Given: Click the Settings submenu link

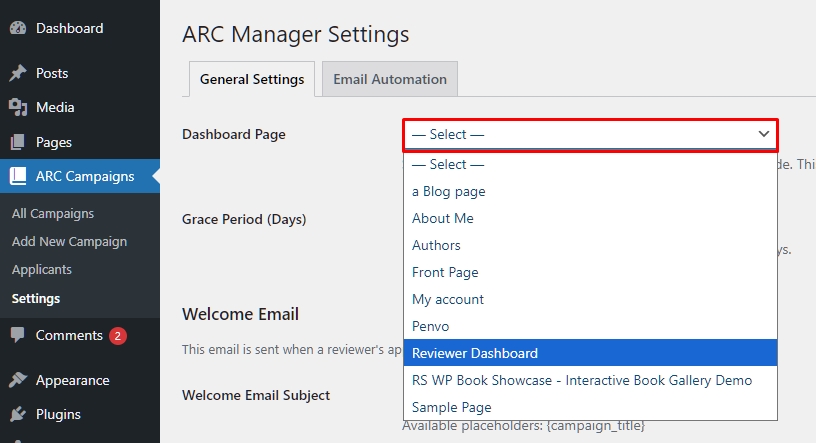Looking at the screenshot, I should pyautogui.click(x=36, y=298).
